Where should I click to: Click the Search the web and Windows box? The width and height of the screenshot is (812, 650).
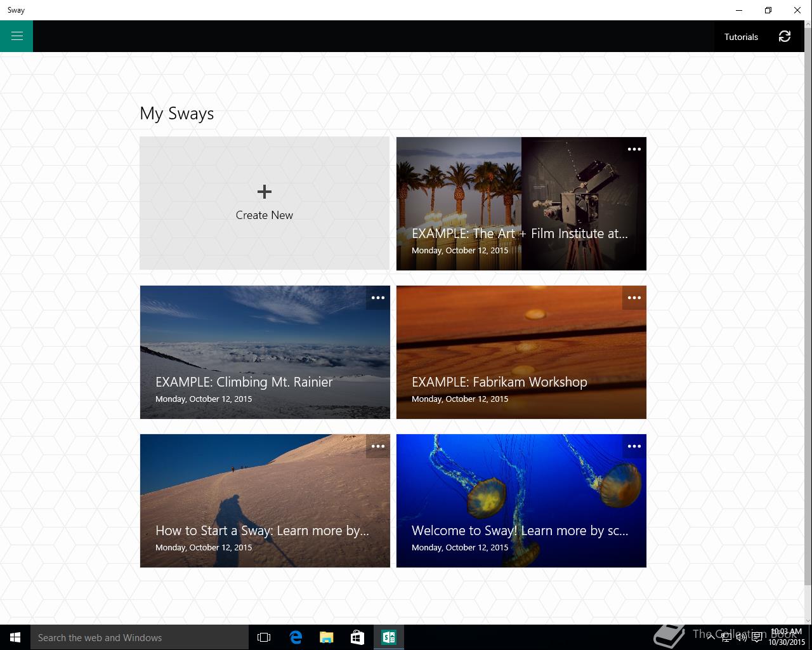coord(140,637)
